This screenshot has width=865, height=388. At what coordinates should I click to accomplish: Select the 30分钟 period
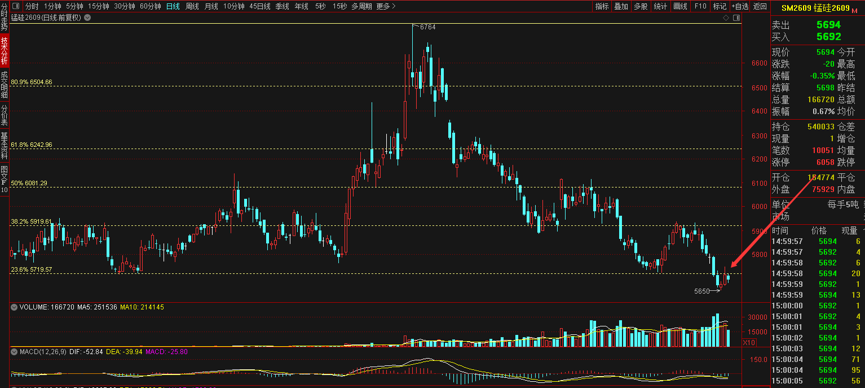tap(124, 7)
